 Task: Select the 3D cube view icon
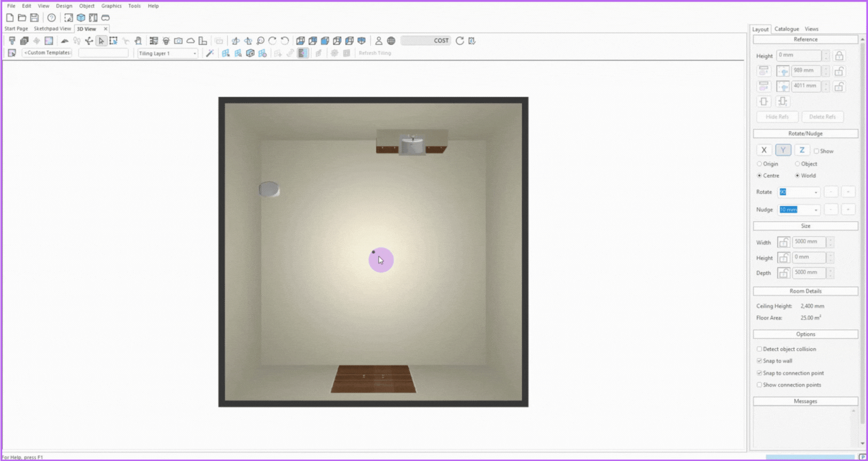81,18
